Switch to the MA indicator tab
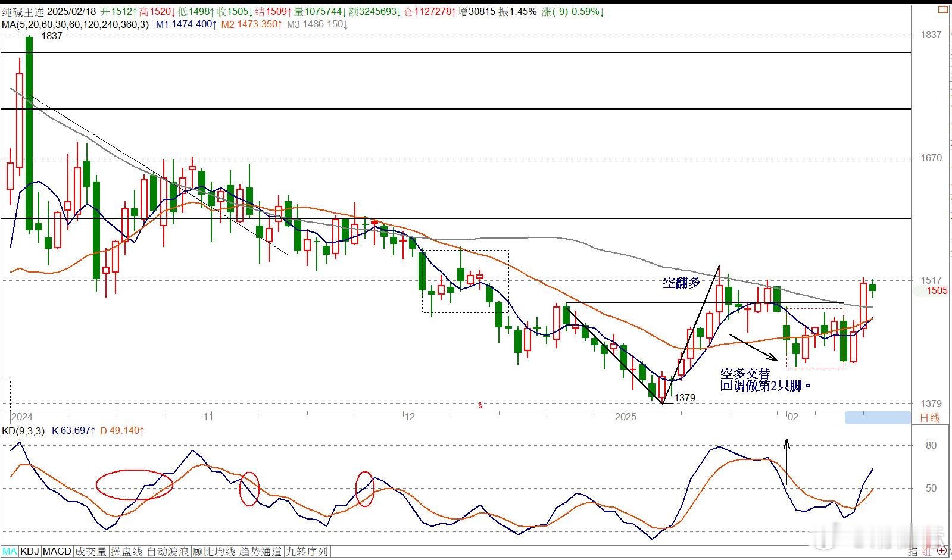The image size is (952, 560). click(10, 552)
